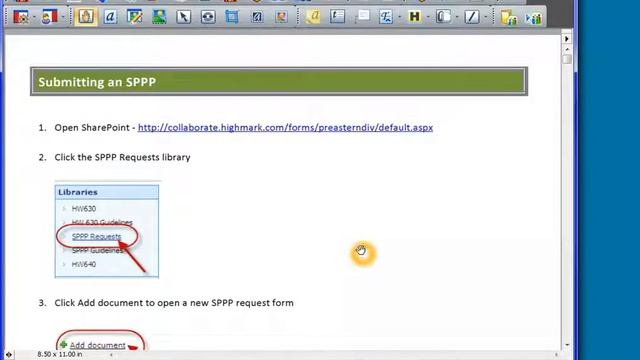Open dropdown next to signature script tool
This screenshot has height=360, width=640.
click(x=400, y=17)
